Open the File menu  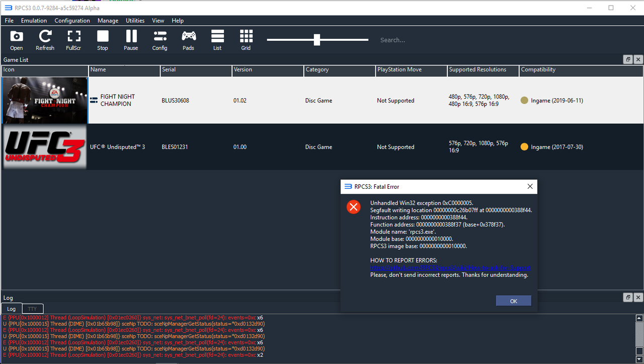tap(9, 21)
